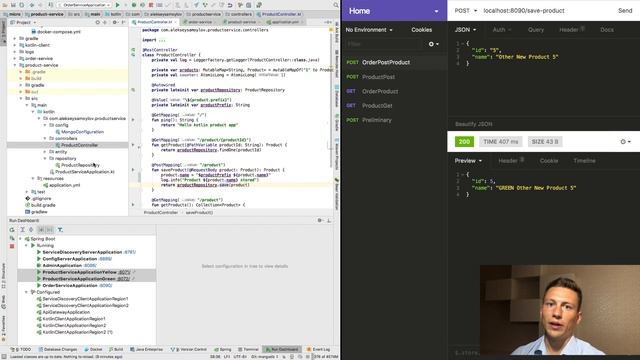Screen dimensions: 640x360
Task: Expand the kotlin-client folder
Action: tap(15, 45)
